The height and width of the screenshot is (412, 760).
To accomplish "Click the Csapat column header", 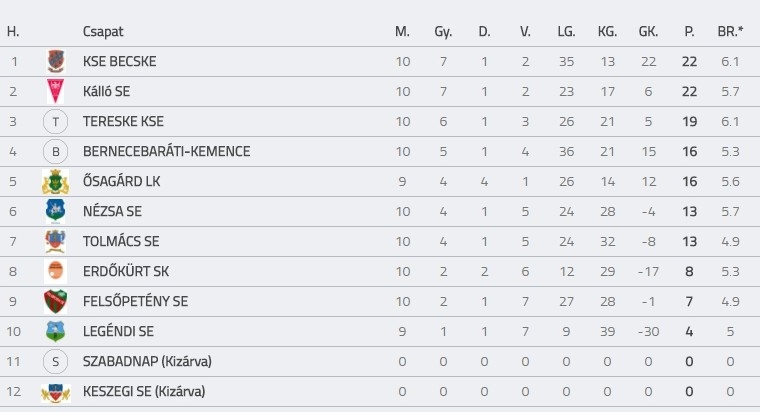I will tap(103, 32).
